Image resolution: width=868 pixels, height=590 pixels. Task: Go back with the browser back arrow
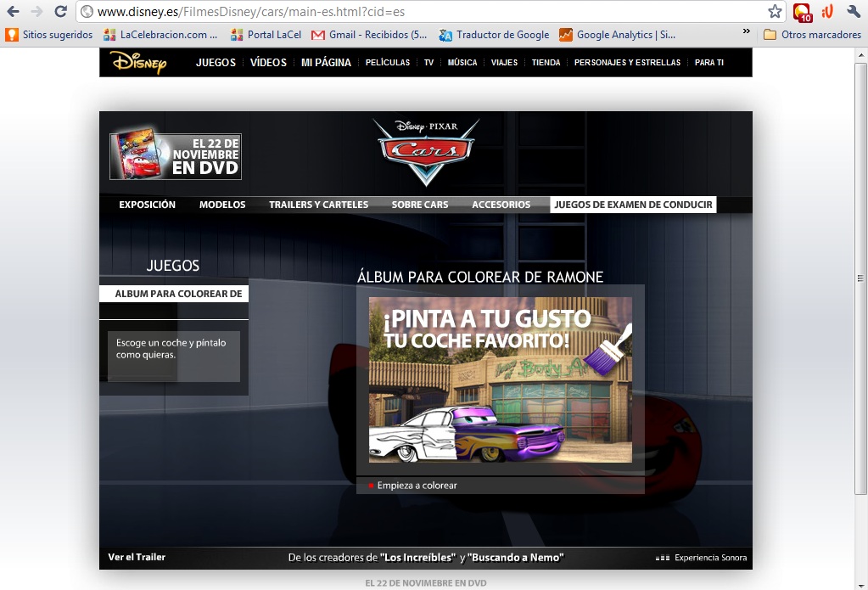[14, 11]
